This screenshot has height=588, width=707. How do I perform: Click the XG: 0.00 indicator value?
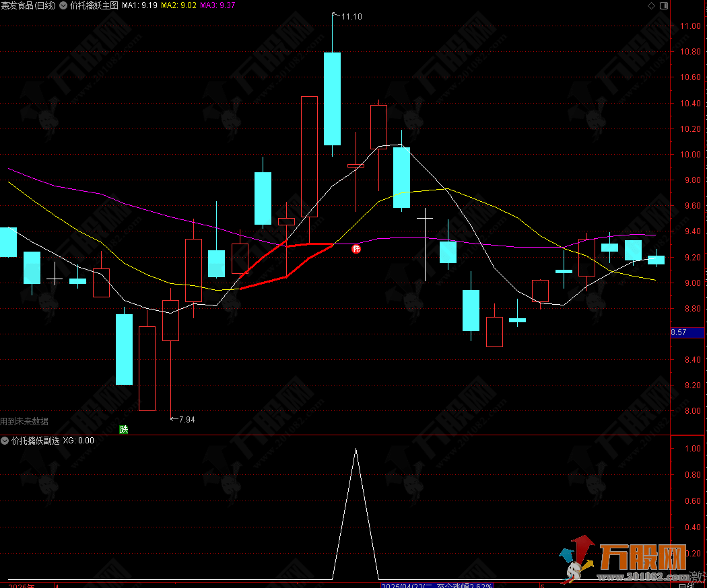click(79, 441)
